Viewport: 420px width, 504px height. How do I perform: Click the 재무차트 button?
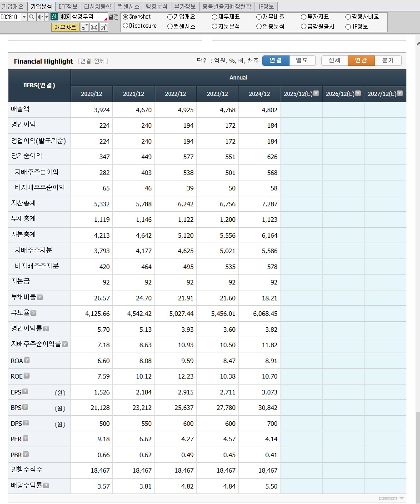[66, 28]
